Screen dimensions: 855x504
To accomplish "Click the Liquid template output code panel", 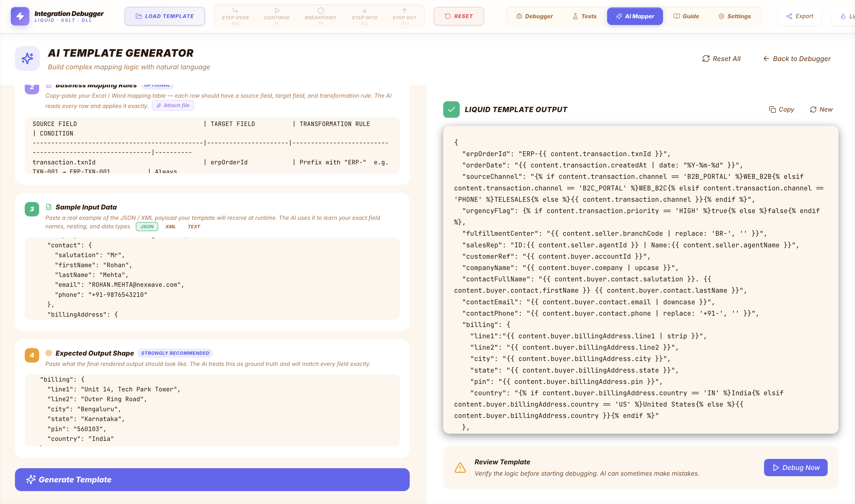I will 641,280.
